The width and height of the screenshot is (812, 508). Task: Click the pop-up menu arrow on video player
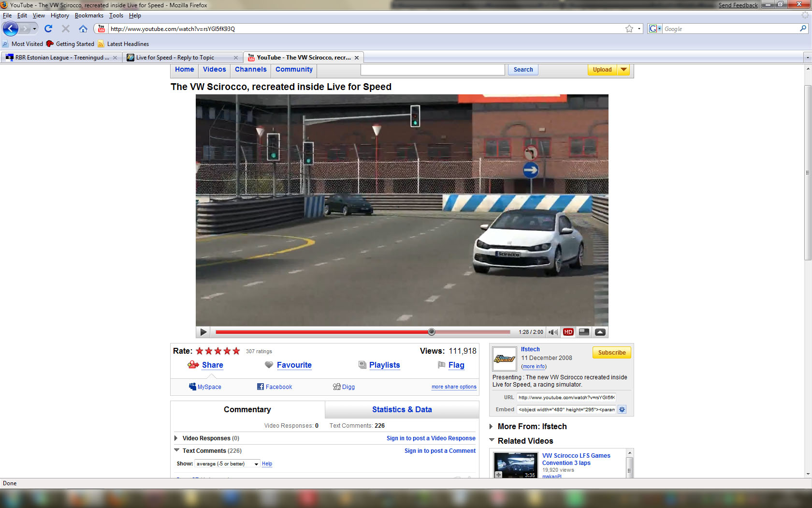600,332
